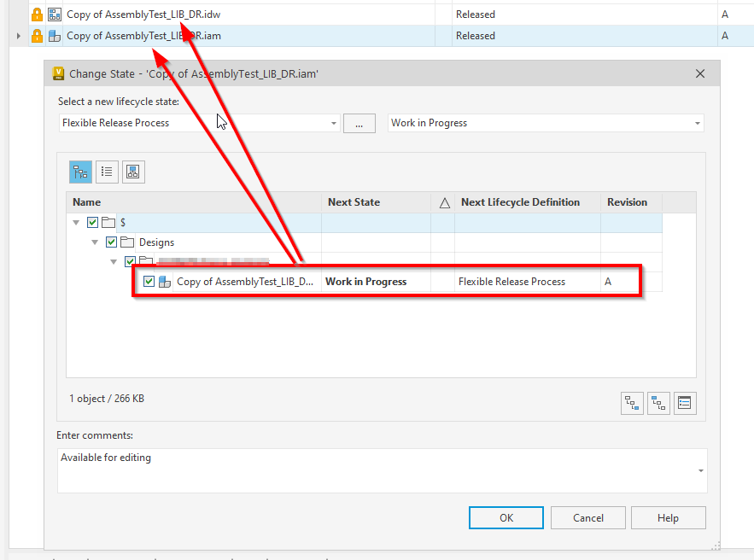This screenshot has width=754, height=560.
Task: Collapse the root $ folder node
Action: (x=75, y=221)
